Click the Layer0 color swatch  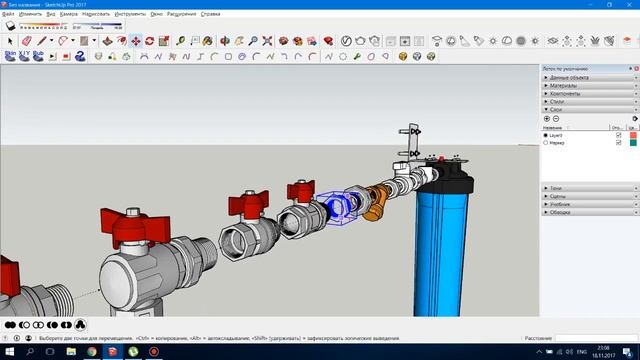(633, 135)
